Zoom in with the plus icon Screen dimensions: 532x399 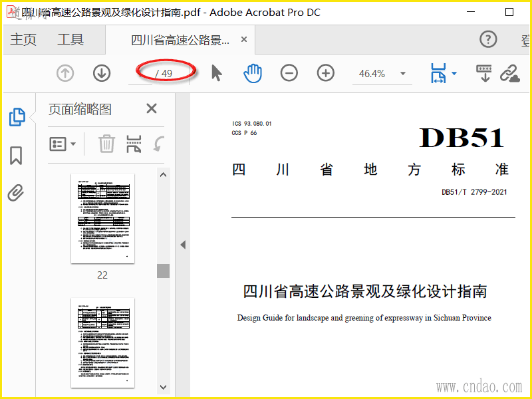(326, 73)
